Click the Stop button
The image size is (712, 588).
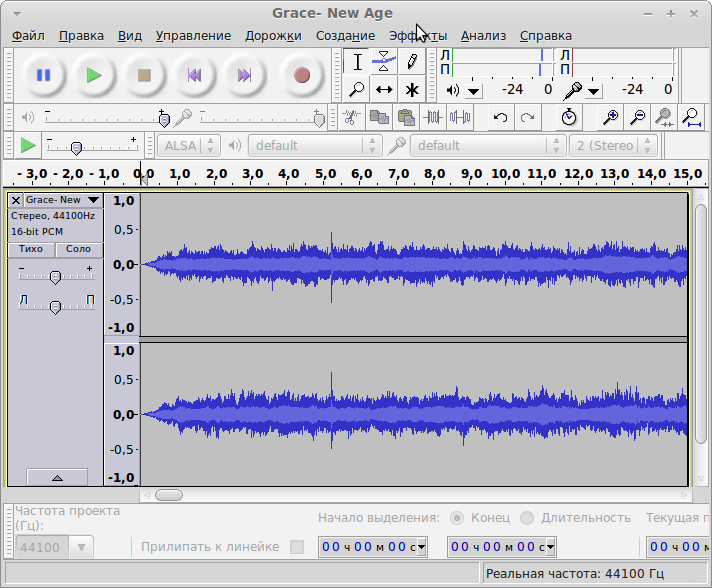click(144, 75)
